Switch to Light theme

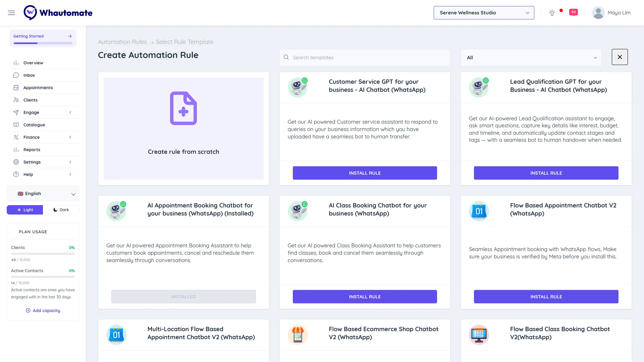[25, 210]
